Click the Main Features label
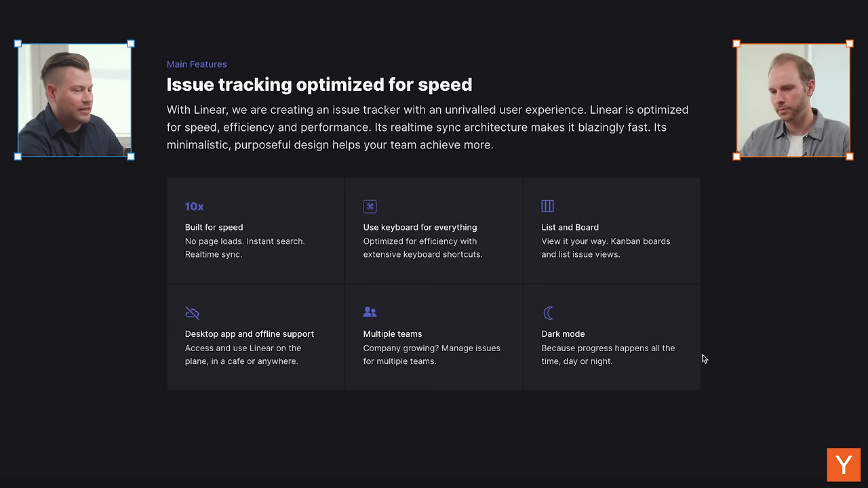The height and width of the screenshot is (488, 868). [197, 64]
